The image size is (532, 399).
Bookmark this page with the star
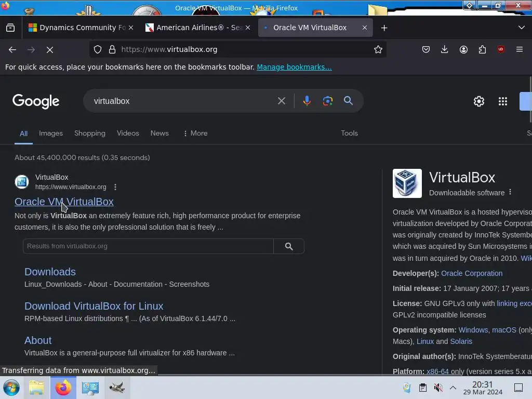point(378,49)
